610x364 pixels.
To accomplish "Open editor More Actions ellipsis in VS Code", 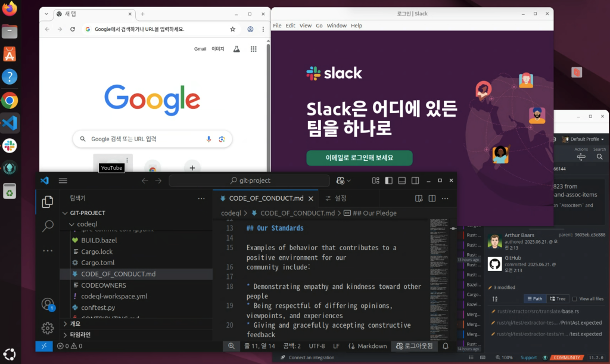I will [x=445, y=198].
